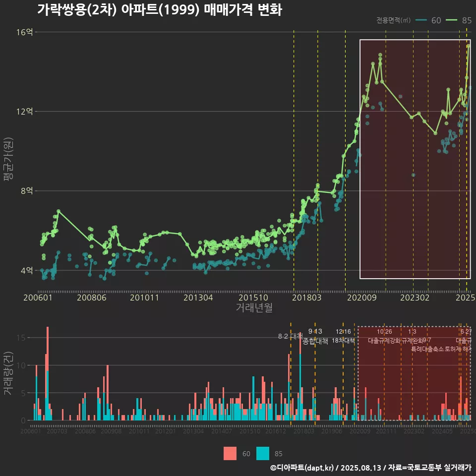Image resolution: width=476 pixels, height=476 pixels.
Task: Click the highest green data point near 16억
Action: point(469,46)
